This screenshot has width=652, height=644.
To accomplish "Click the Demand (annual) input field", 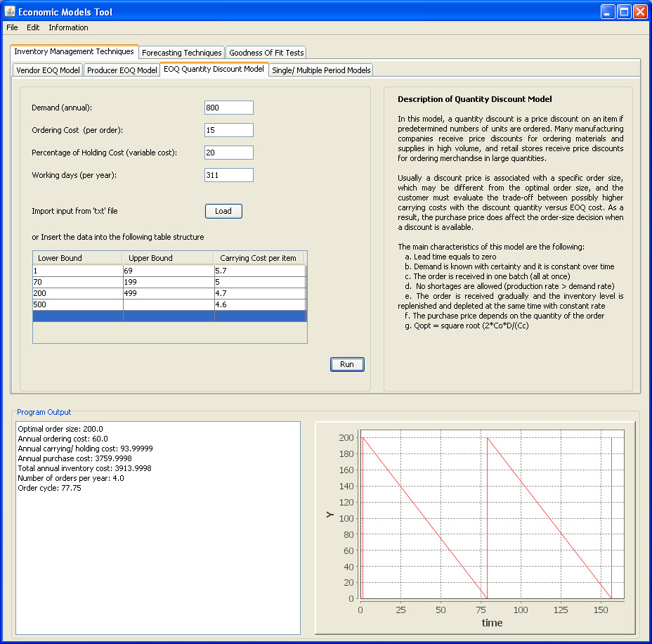I will click(x=229, y=108).
